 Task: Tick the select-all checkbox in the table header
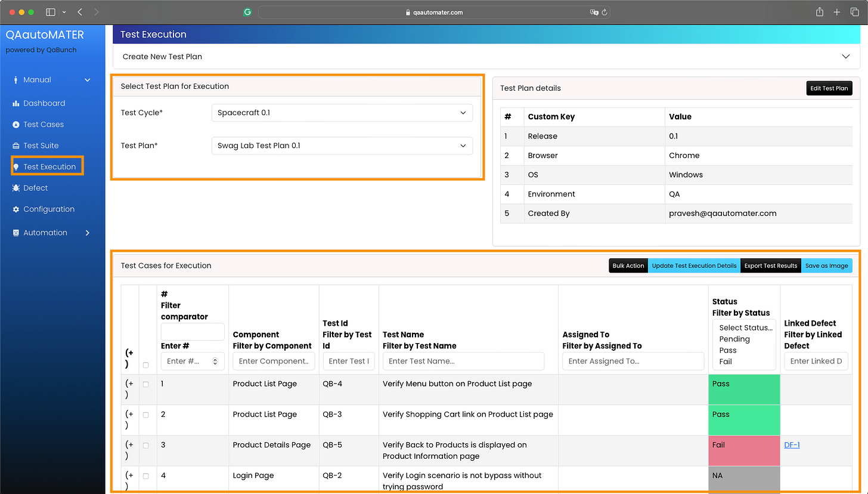pyautogui.click(x=147, y=365)
